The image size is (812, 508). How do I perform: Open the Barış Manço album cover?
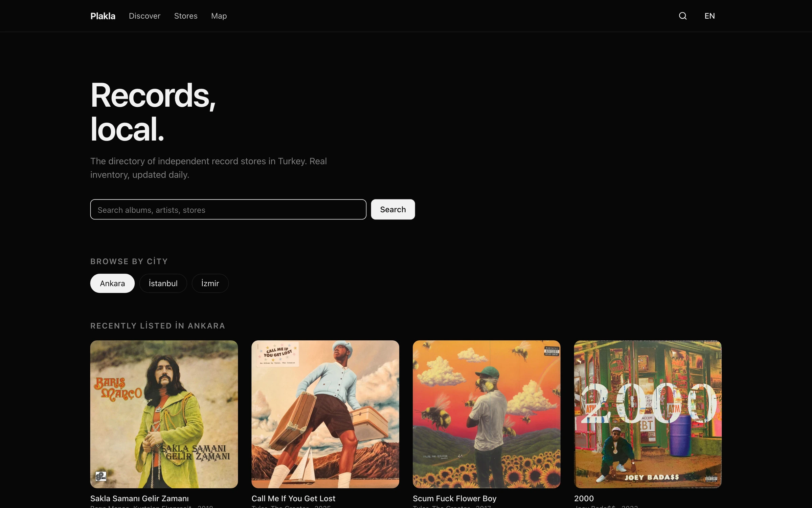(164, 414)
